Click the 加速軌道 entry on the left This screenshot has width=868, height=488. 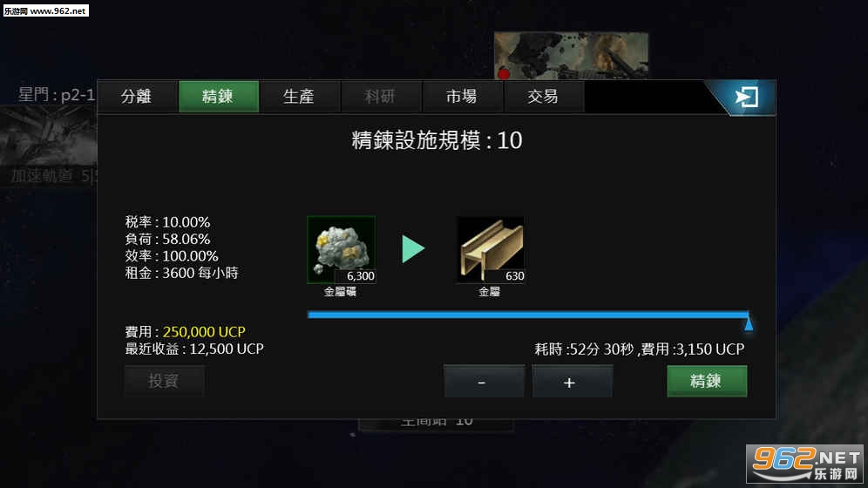[42, 176]
